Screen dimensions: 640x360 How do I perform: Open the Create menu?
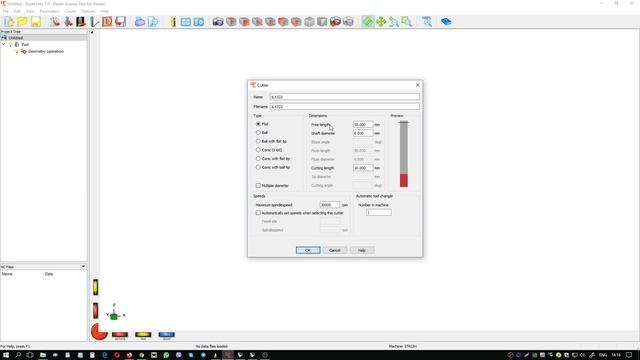pyautogui.click(x=70, y=11)
